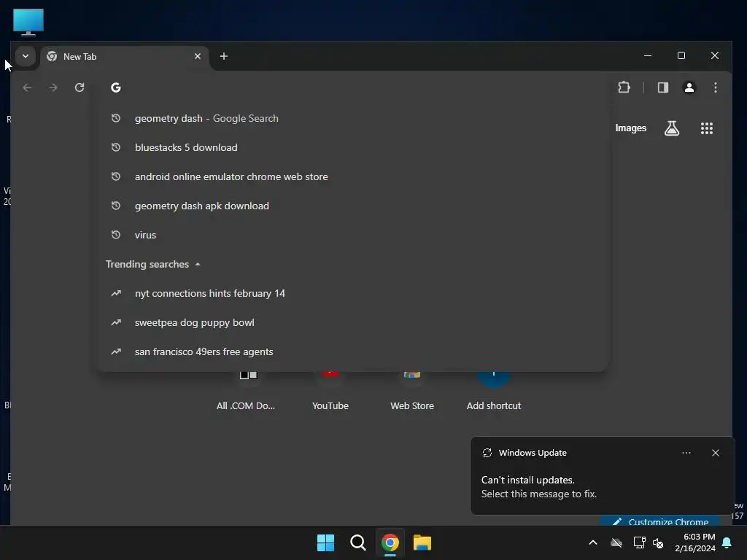747x560 pixels.
Task: Click history icon beside 'geometry dash'
Action: click(x=116, y=118)
